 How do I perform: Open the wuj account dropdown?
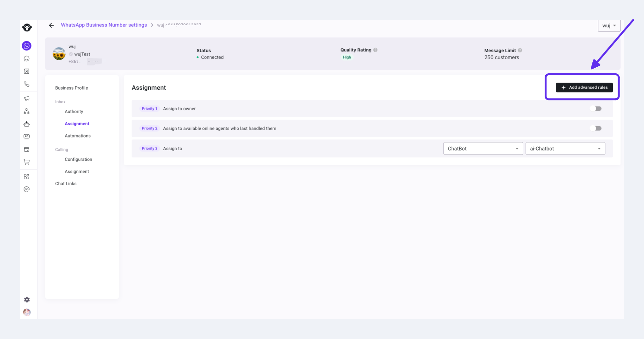[x=609, y=26]
